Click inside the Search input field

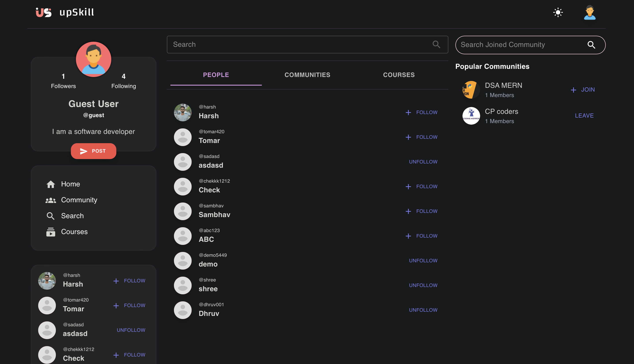pyautogui.click(x=275, y=45)
